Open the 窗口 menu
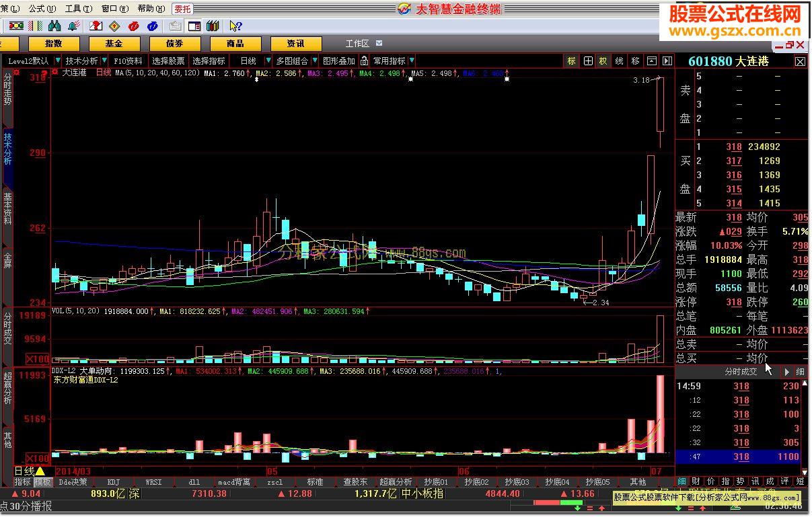This screenshot has height=517, width=812. 114,8
